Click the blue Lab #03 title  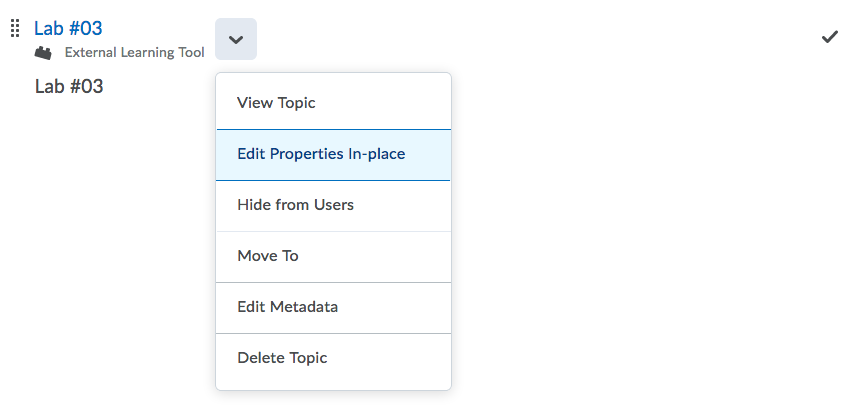68,28
